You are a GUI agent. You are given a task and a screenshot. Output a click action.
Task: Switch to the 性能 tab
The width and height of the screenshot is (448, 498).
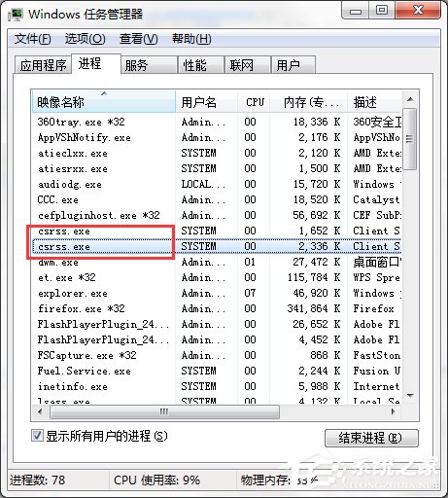201,65
